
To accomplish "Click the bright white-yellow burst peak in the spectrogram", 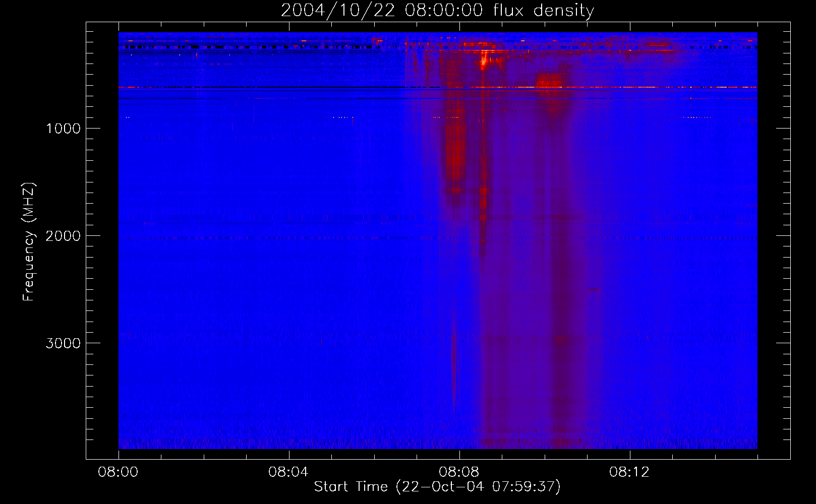I will (484, 61).
